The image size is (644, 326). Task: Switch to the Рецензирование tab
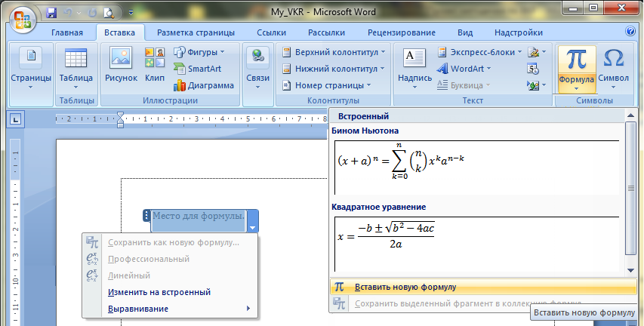pos(401,32)
